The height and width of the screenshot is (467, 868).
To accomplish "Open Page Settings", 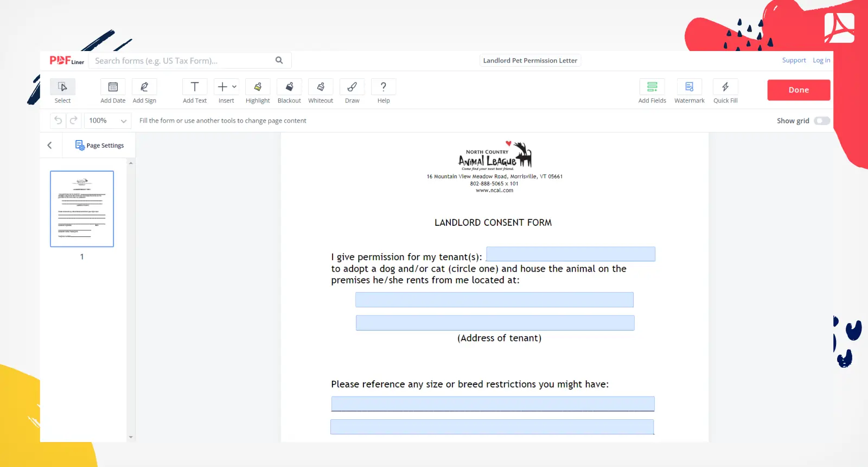I will pyautogui.click(x=99, y=145).
